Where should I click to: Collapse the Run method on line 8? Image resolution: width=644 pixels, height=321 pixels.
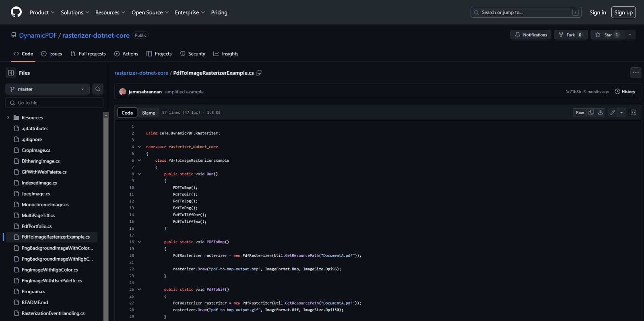tap(139, 174)
